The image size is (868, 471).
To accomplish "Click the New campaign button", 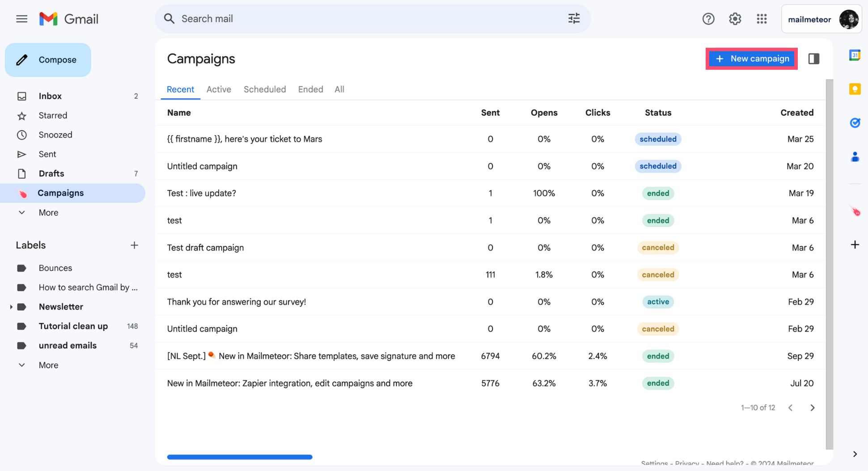I will click(x=751, y=59).
